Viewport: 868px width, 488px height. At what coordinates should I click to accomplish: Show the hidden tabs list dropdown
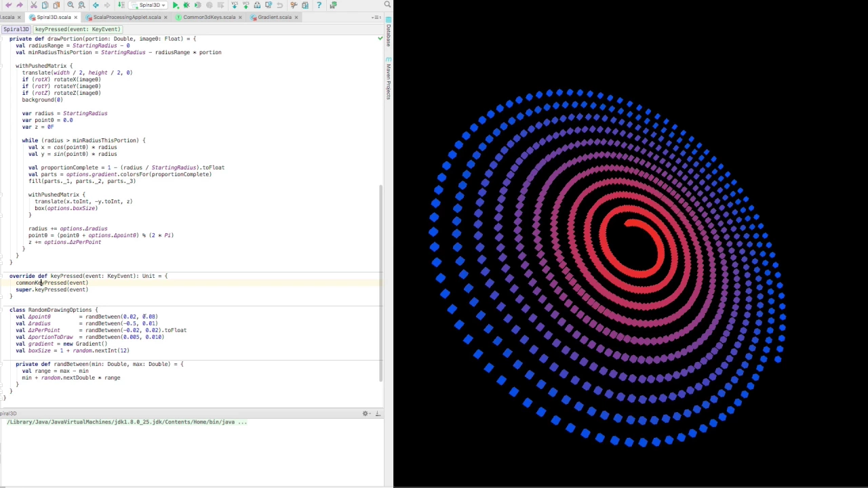tap(376, 18)
